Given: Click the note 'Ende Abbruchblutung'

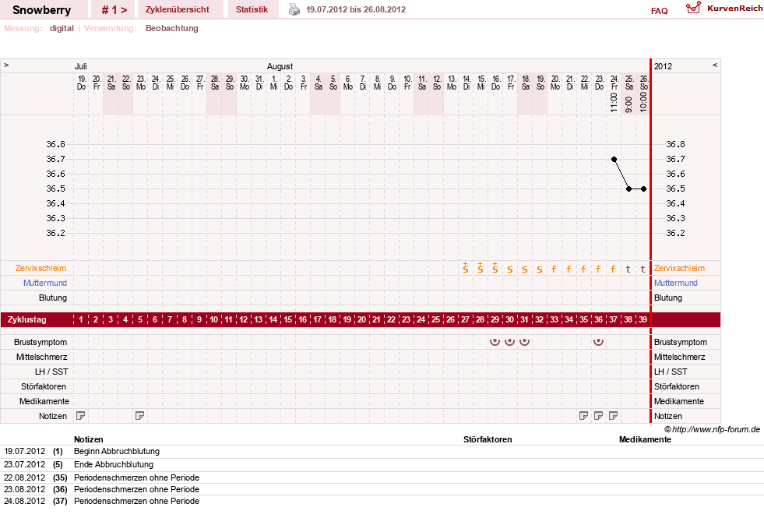Looking at the screenshot, I should (114, 464).
